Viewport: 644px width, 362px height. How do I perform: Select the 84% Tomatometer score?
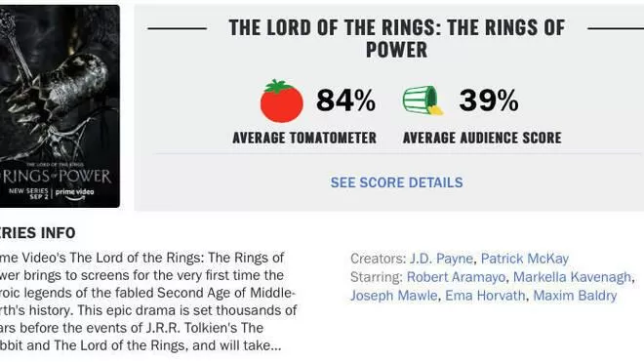(345, 101)
